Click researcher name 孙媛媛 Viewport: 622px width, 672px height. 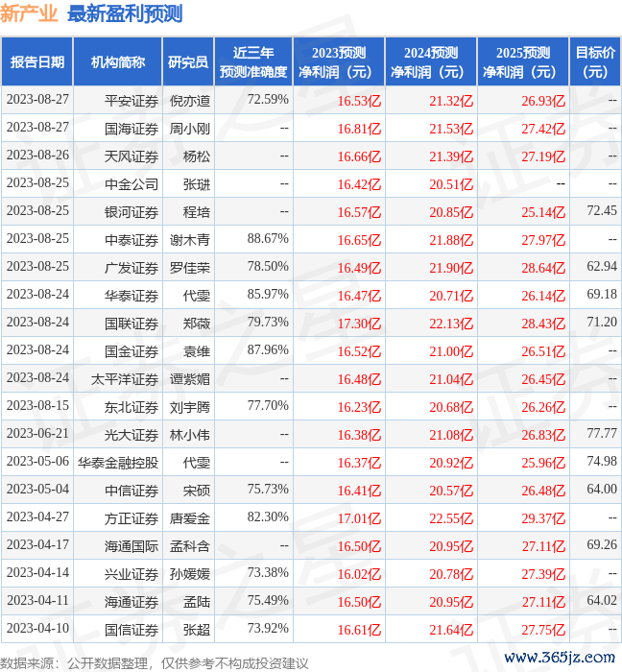pyautogui.click(x=190, y=574)
